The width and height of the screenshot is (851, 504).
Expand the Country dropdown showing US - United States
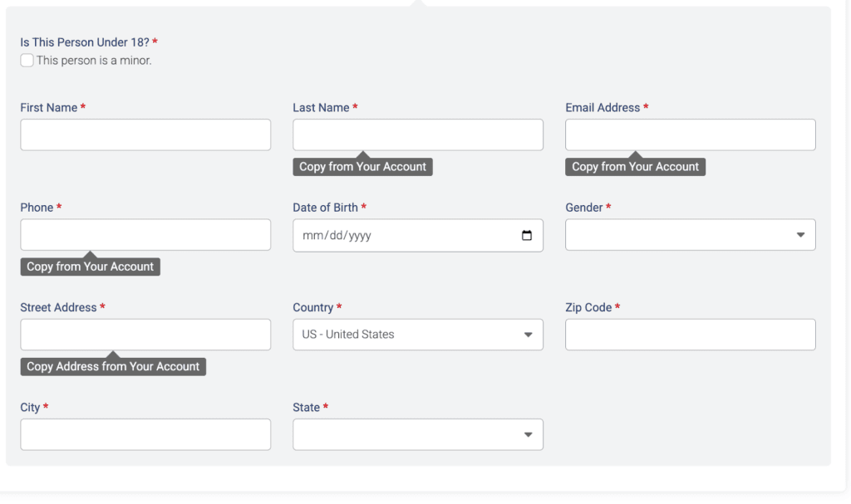tap(417, 335)
